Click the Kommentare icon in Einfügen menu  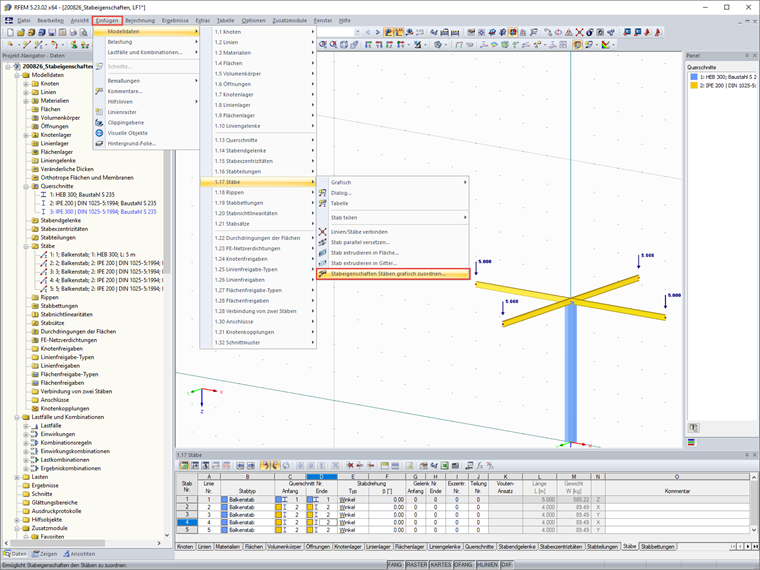tap(99, 91)
